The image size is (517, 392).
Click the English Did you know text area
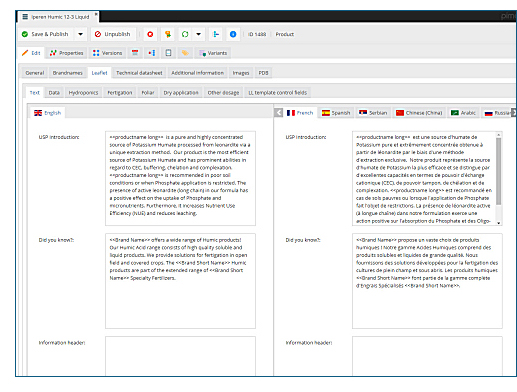pos(180,281)
